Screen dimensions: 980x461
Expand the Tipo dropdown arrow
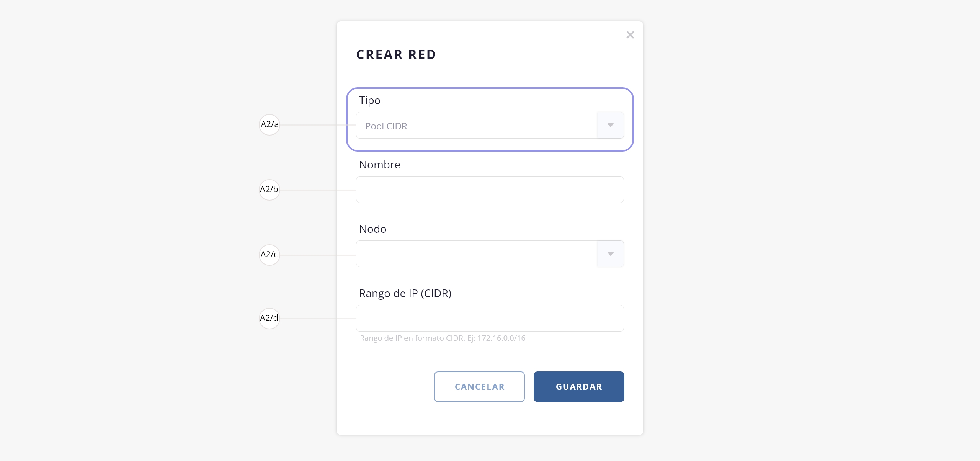610,125
